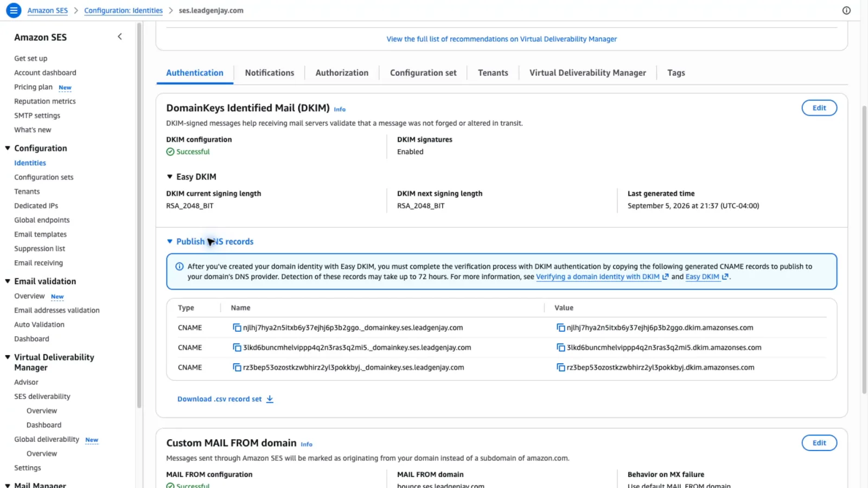
Task: Open the Custom MAIL FROM domain Info link
Action: [x=307, y=445]
